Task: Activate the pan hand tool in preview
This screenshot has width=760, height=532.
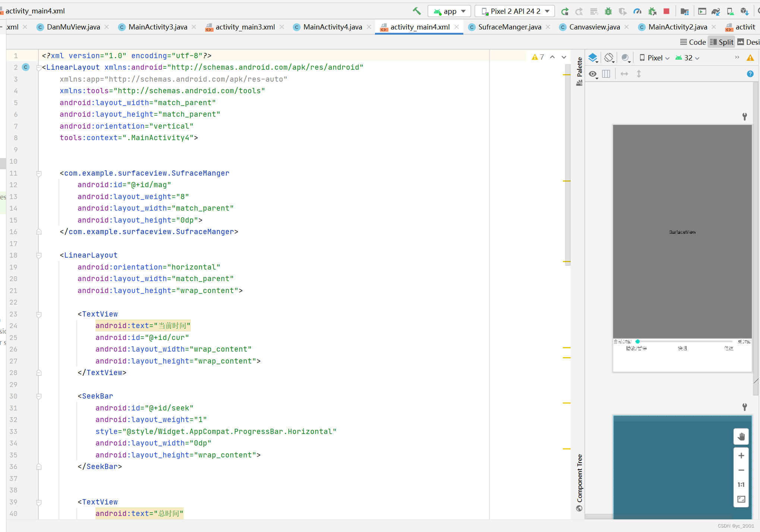Action: click(741, 437)
